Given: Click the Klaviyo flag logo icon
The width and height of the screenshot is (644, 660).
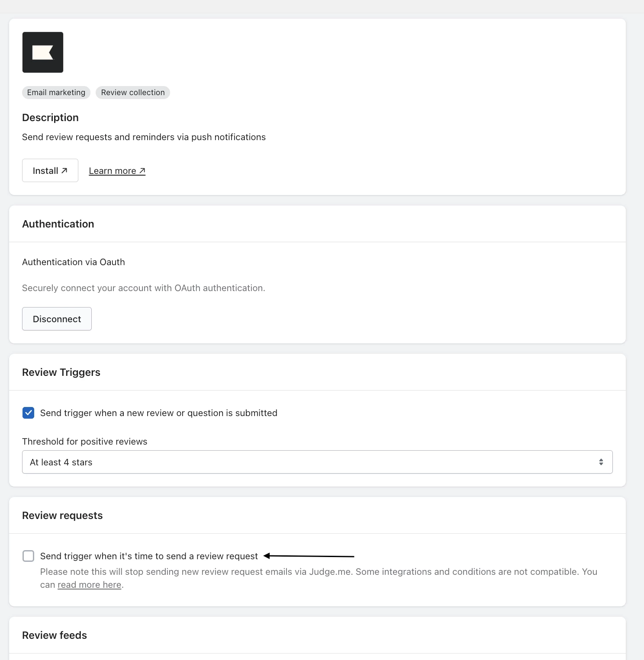Looking at the screenshot, I should [x=43, y=52].
